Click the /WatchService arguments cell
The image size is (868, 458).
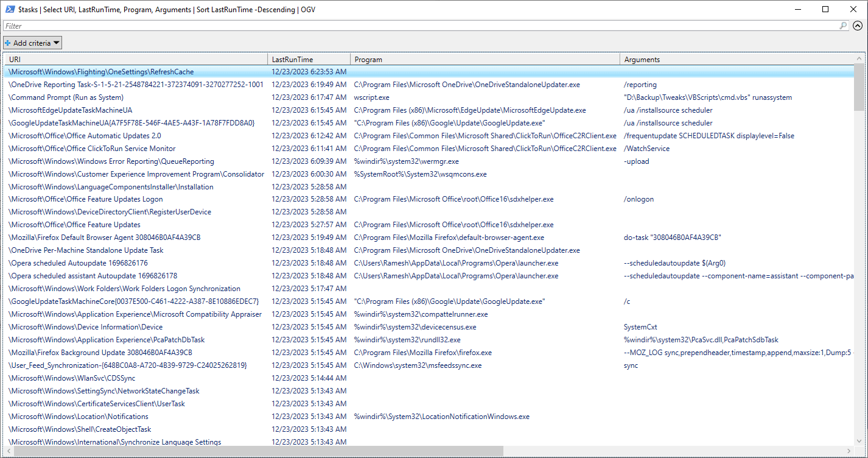click(646, 149)
